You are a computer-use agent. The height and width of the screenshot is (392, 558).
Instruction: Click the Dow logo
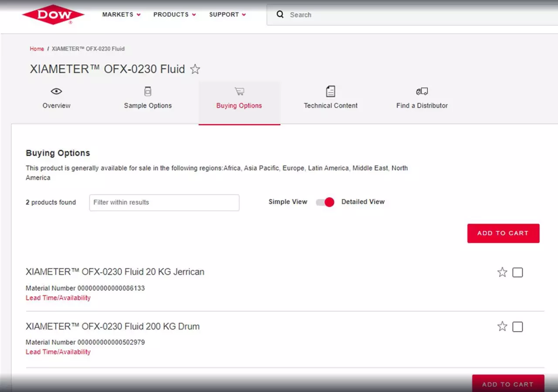click(53, 15)
